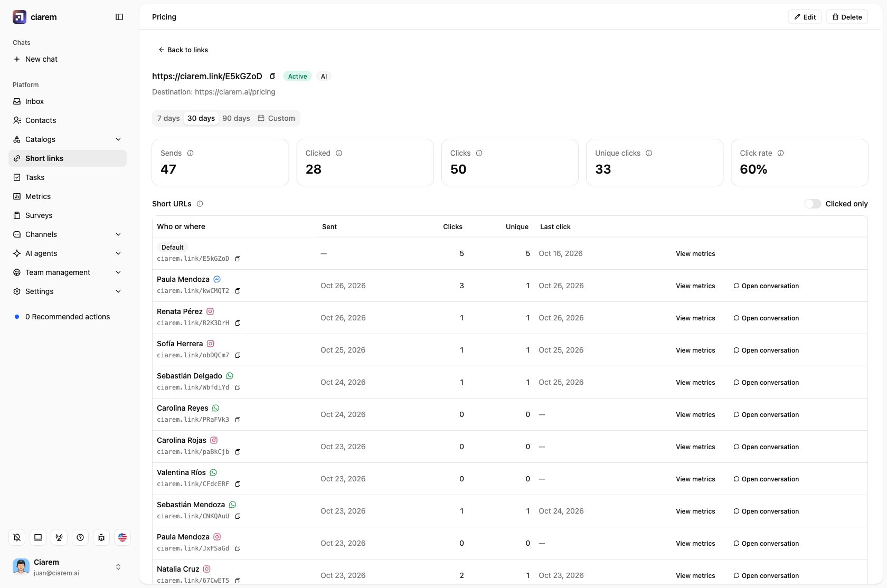
Task: Copy the main short link E5kGZoD
Action: pyautogui.click(x=272, y=76)
